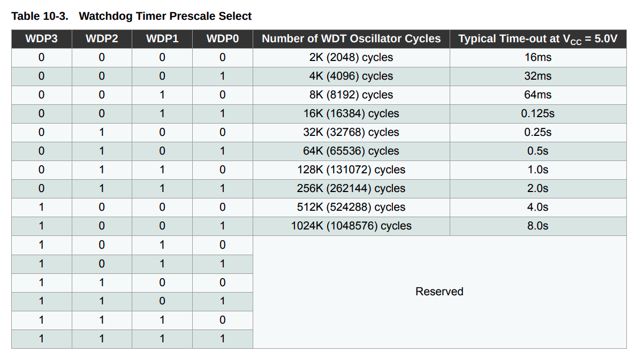Click the '16K (16384) cycles' cell

pyautogui.click(x=351, y=114)
